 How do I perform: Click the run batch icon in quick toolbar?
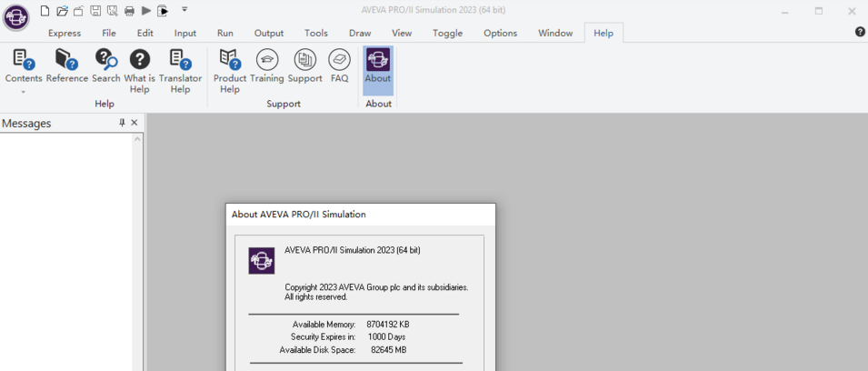[163, 10]
